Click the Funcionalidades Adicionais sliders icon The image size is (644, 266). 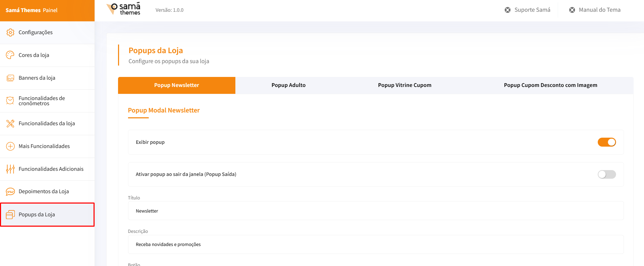coord(10,169)
